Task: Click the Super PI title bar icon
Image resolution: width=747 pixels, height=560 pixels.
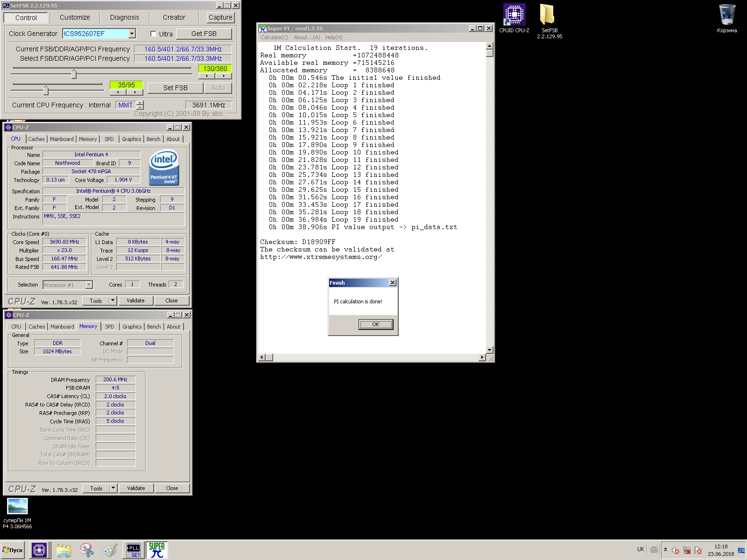Action: (262, 28)
